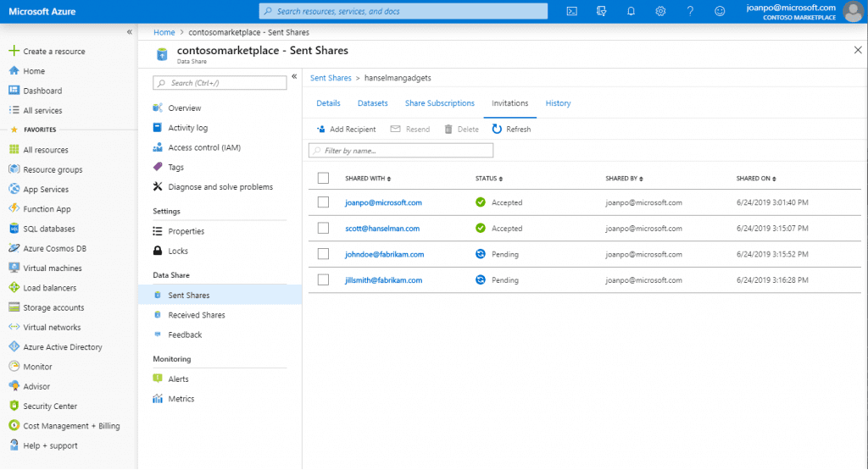Click the Azure Cosmos DB icon

tap(14, 248)
